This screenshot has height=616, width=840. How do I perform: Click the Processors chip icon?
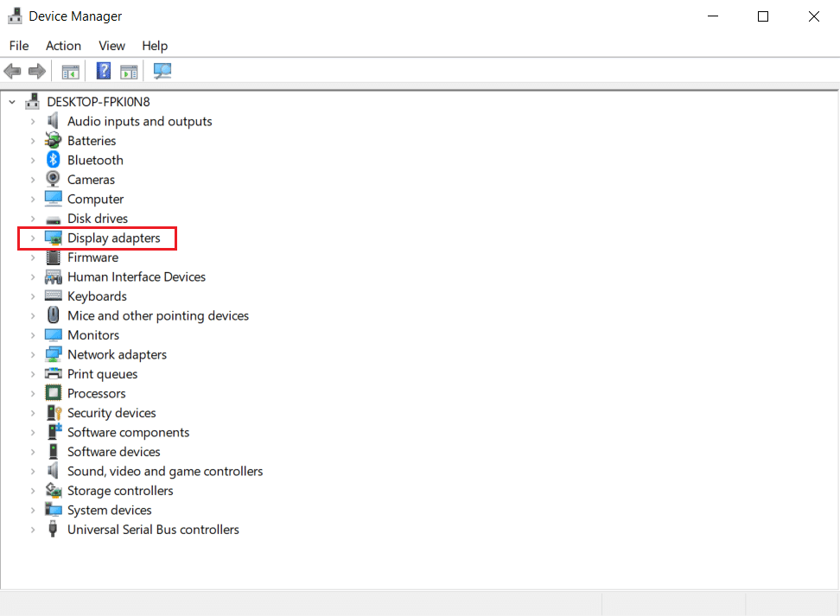(x=53, y=393)
